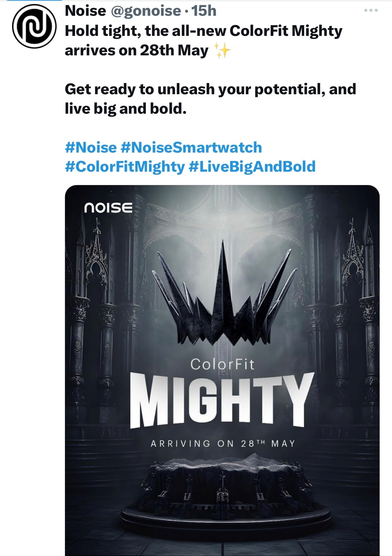Click the large "MIGHTY" title on the poster

click(221, 400)
